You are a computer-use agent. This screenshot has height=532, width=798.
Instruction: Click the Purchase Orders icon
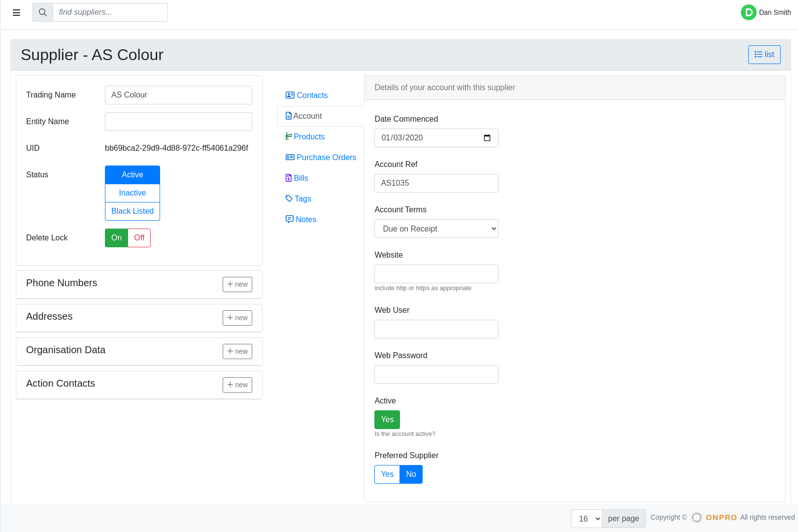coord(290,157)
